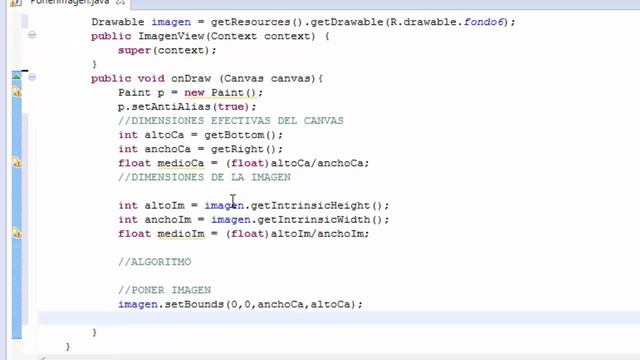Image resolution: width=640 pixels, height=360 pixels.
Task: Click getRight() call in anchoCa line
Action: (244, 149)
